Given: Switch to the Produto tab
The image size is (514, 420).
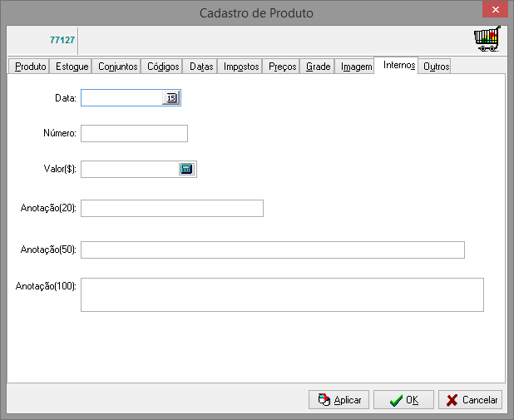Looking at the screenshot, I should tap(31, 67).
